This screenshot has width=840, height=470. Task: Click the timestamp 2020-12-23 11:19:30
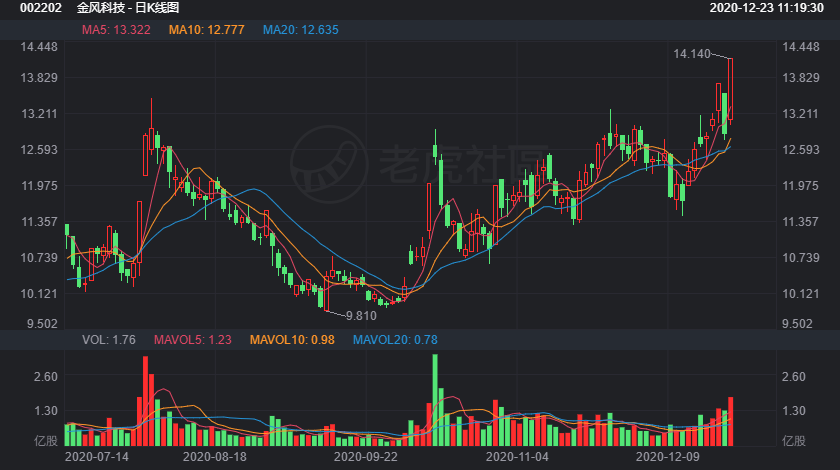pos(767,8)
